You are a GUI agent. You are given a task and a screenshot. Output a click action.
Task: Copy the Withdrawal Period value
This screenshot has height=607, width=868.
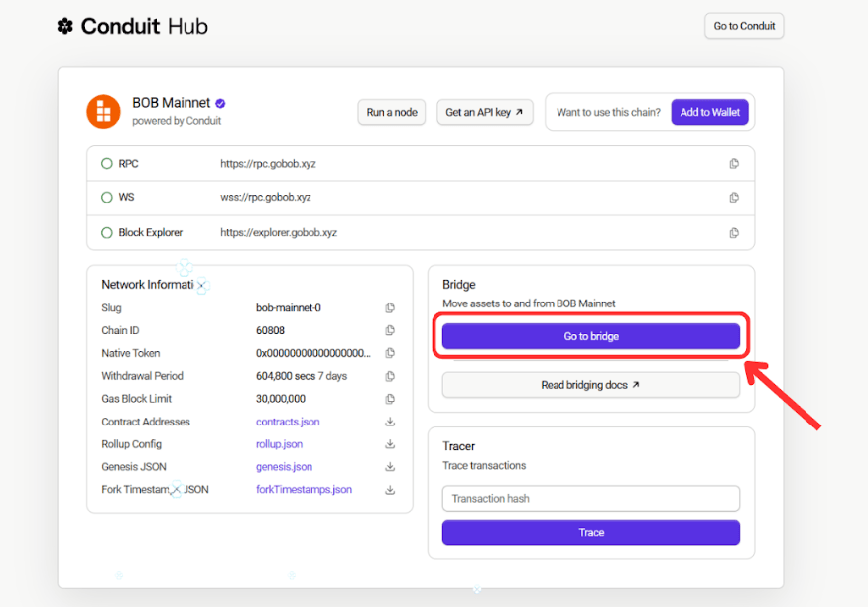coord(390,376)
